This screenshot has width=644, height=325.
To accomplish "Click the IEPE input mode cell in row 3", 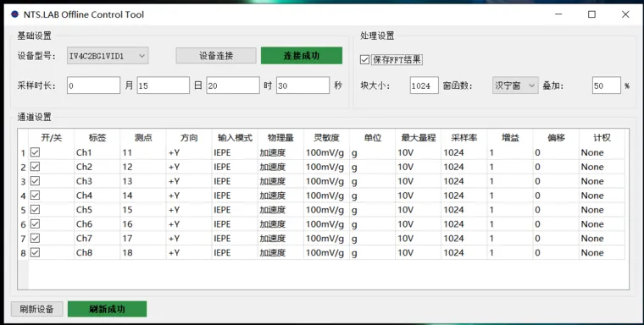I will coord(235,181).
